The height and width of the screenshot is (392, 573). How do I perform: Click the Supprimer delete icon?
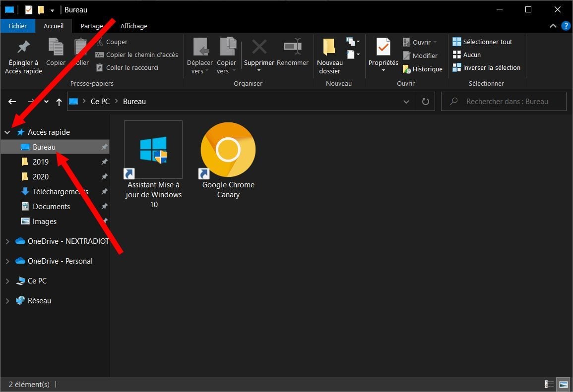[259, 48]
